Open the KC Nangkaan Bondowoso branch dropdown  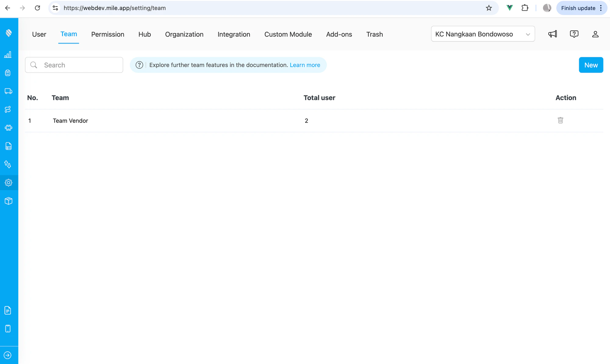pos(483,34)
